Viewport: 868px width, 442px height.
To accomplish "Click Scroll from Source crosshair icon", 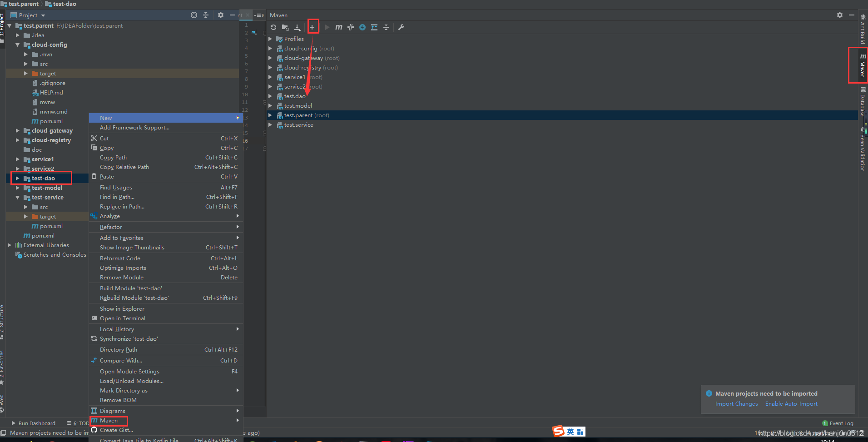I will point(194,15).
